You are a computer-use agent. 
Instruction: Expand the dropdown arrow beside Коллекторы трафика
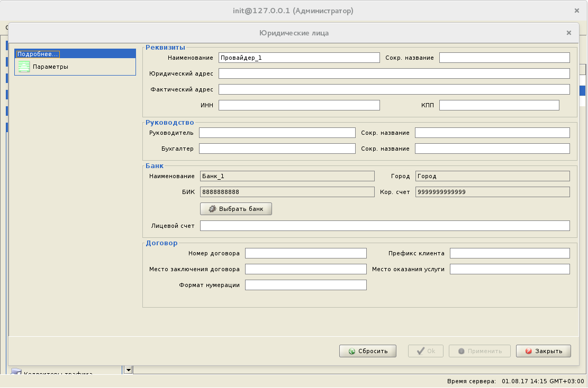click(x=128, y=370)
